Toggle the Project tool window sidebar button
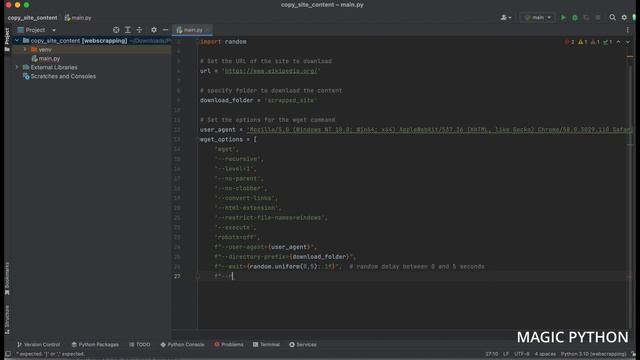Screen dimensions: 640x360 pos(7,39)
